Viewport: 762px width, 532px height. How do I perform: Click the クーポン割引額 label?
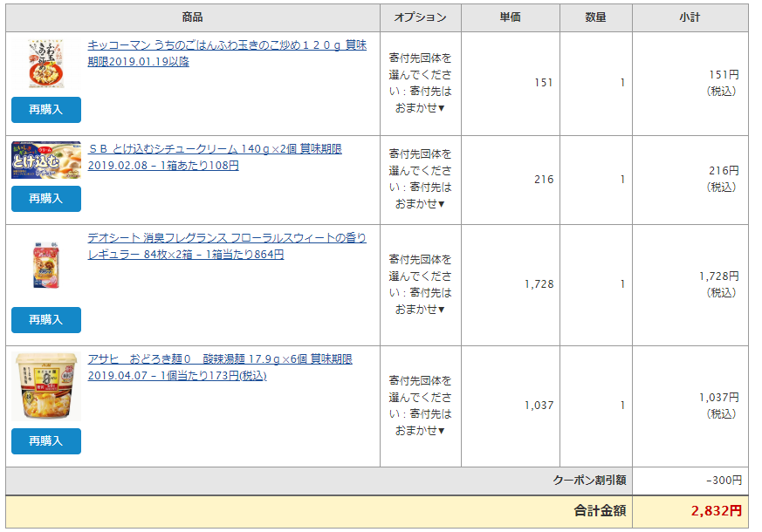589,481
